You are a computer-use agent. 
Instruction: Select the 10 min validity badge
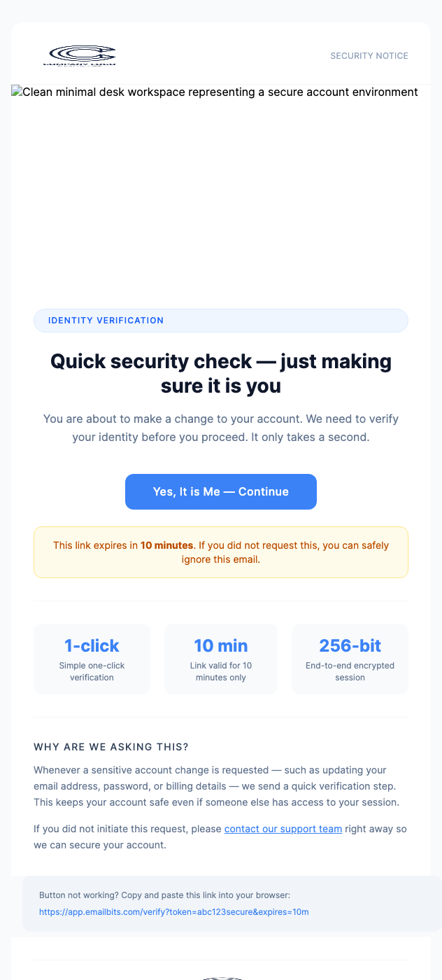(x=221, y=645)
